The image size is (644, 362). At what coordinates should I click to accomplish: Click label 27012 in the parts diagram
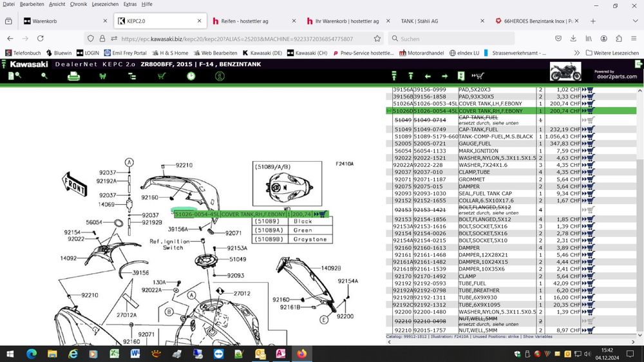coord(242,293)
